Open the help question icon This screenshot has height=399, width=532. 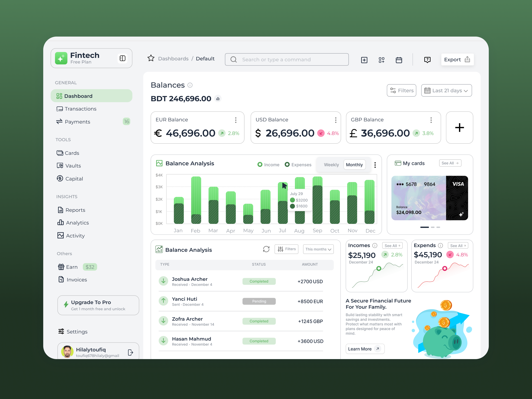pyautogui.click(x=427, y=60)
